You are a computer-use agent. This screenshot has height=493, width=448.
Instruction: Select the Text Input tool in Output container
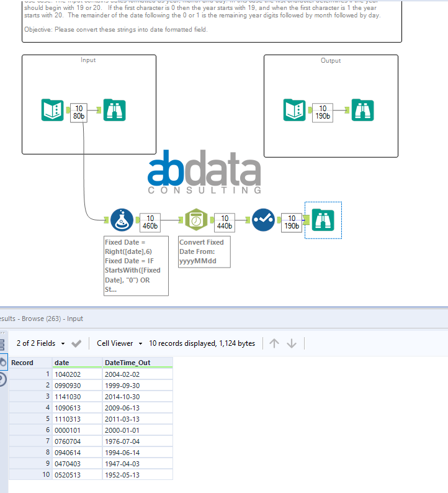[x=294, y=110]
